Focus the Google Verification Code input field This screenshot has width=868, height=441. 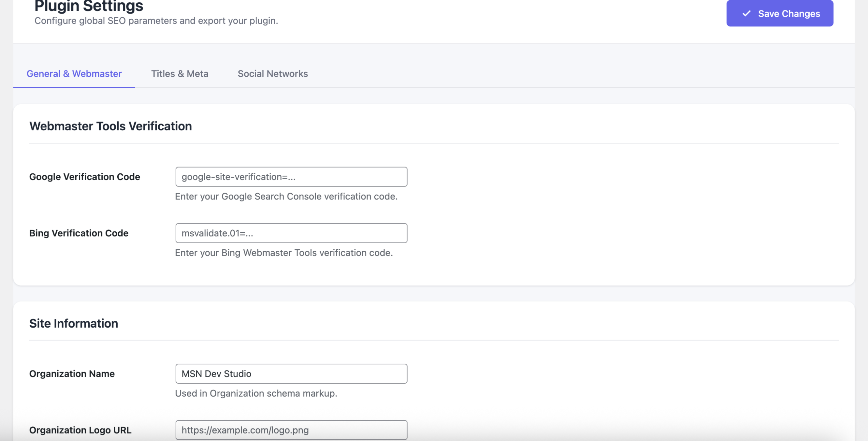point(291,177)
